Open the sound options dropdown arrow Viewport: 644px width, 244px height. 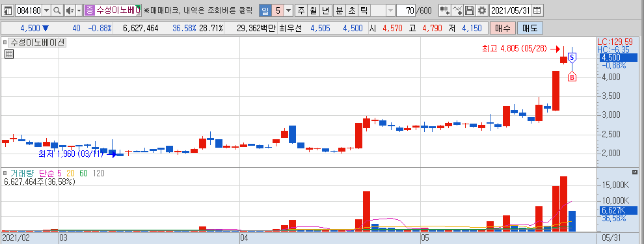click(x=79, y=10)
